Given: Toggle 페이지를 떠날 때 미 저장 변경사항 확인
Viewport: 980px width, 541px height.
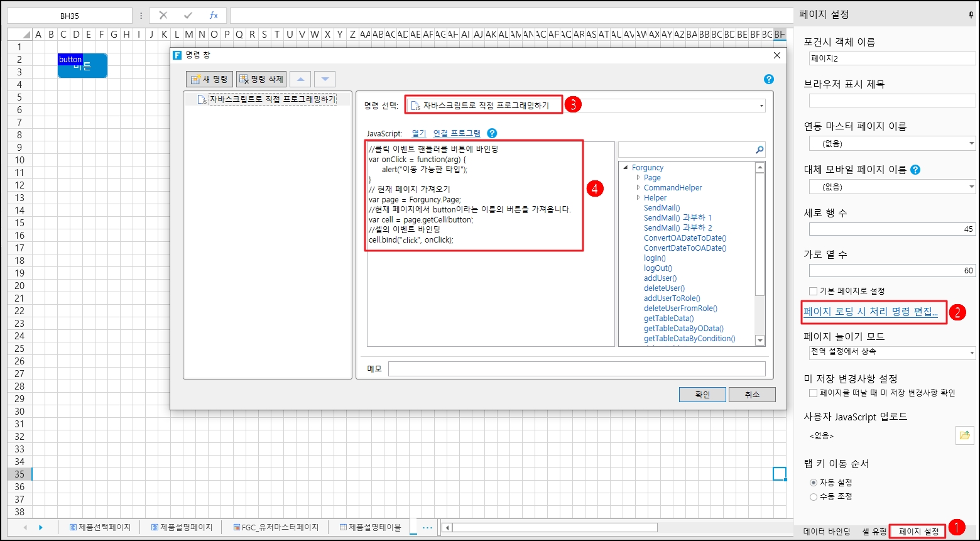Looking at the screenshot, I should tap(814, 393).
